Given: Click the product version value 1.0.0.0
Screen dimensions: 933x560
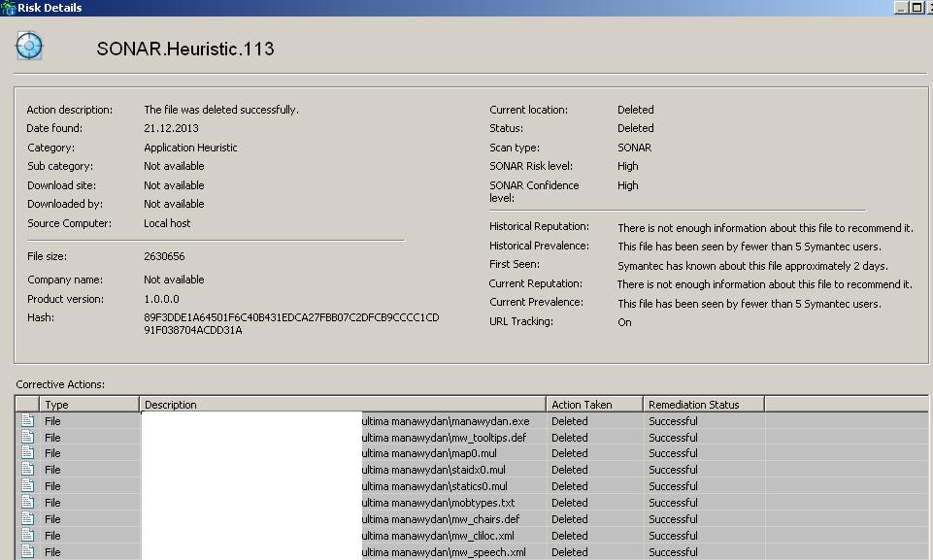Looking at the screenshot, I should point(161,299).
